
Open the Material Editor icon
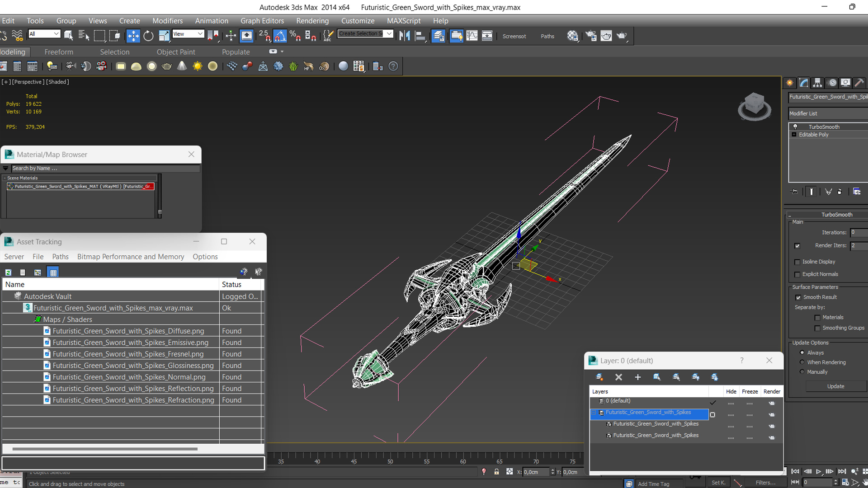pyautogui.click(x=573, y=36)
